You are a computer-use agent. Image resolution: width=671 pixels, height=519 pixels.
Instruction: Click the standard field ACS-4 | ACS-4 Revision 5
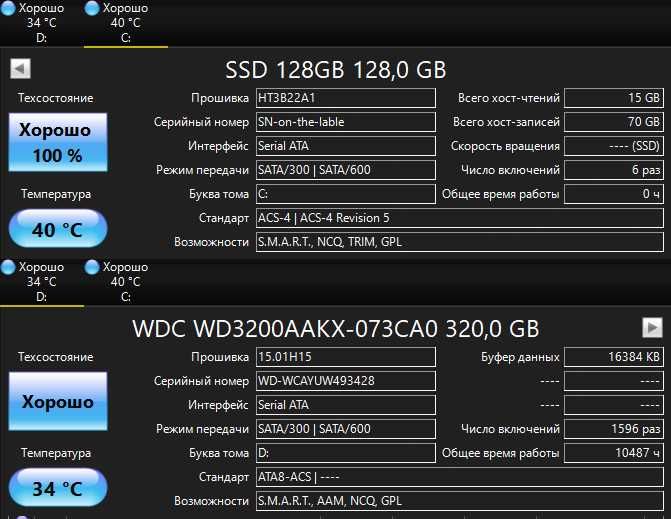coord(460,218)
